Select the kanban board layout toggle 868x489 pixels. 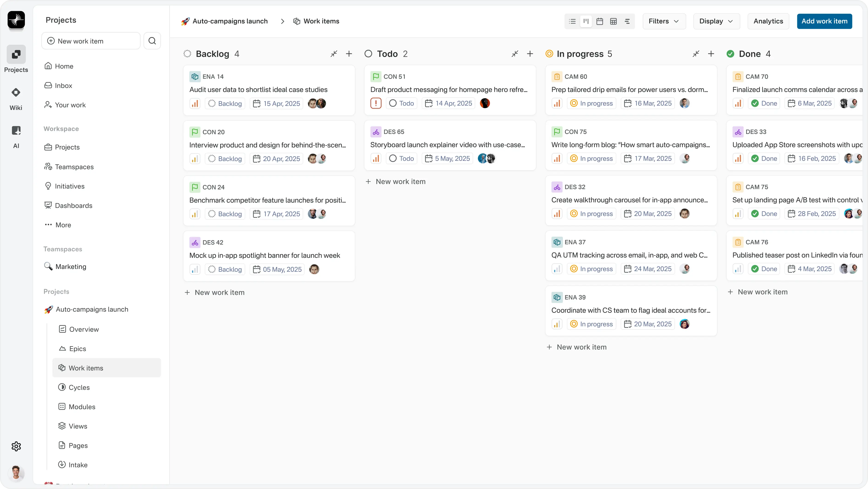[586, 21]
